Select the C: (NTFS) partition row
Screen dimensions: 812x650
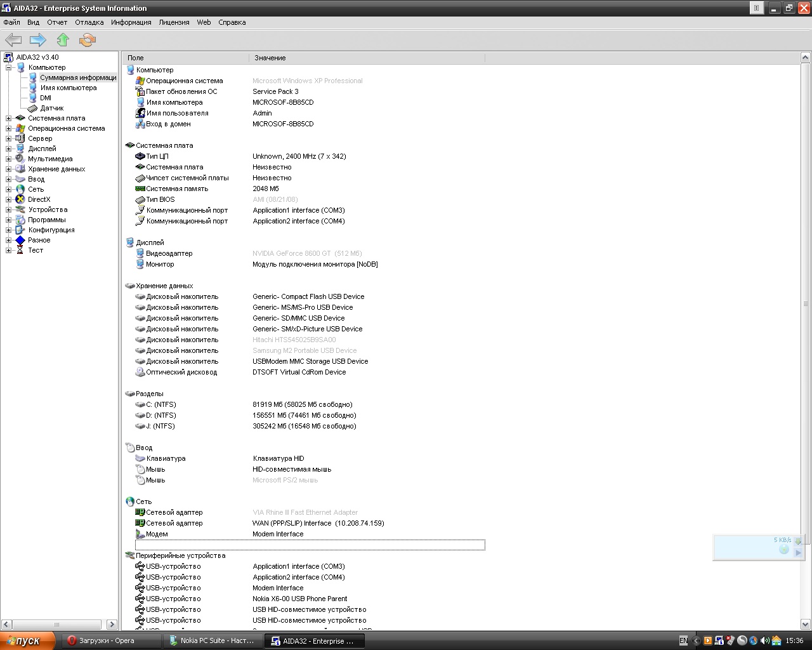[x=310, y=404]
